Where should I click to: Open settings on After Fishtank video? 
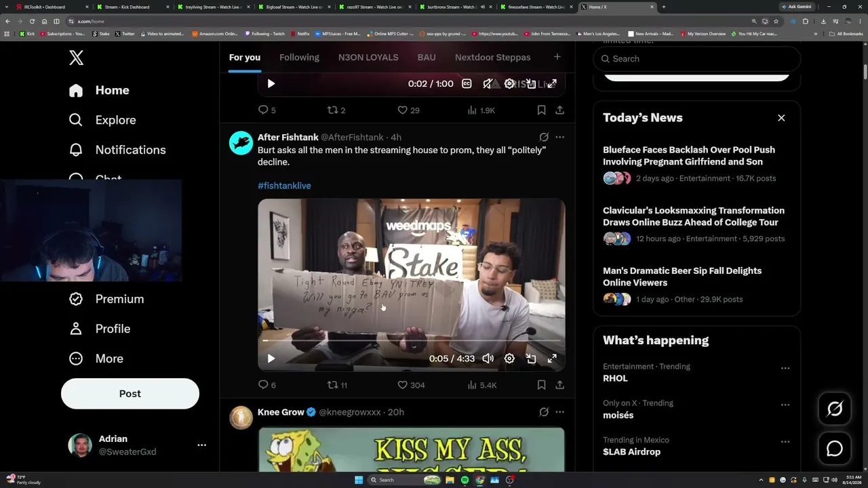(x=509, y=359)
